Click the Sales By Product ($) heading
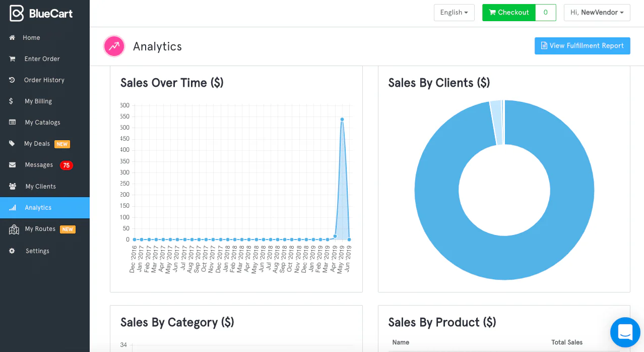644x352 pixels. pos(442,322)
